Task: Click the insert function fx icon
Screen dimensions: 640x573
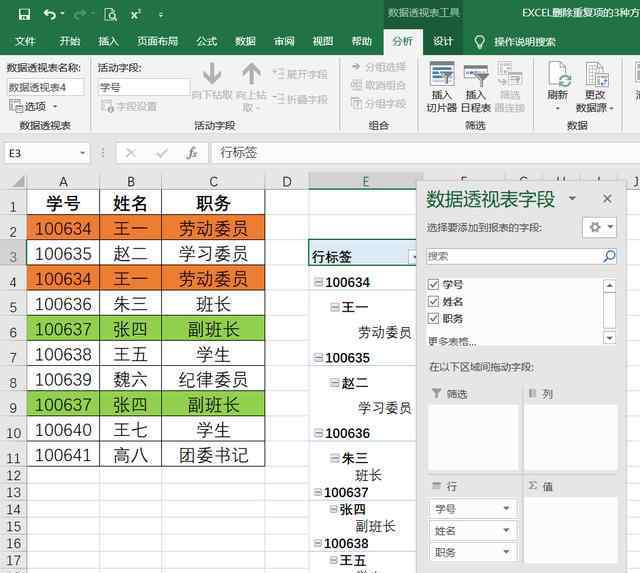Action: (x=191, y=153)
